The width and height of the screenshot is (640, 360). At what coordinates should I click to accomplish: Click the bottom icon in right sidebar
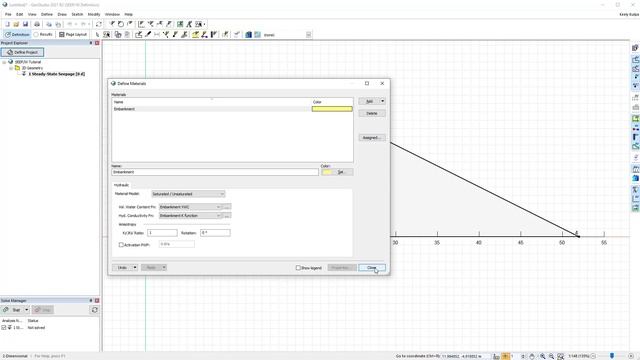[x=636, y=208]
